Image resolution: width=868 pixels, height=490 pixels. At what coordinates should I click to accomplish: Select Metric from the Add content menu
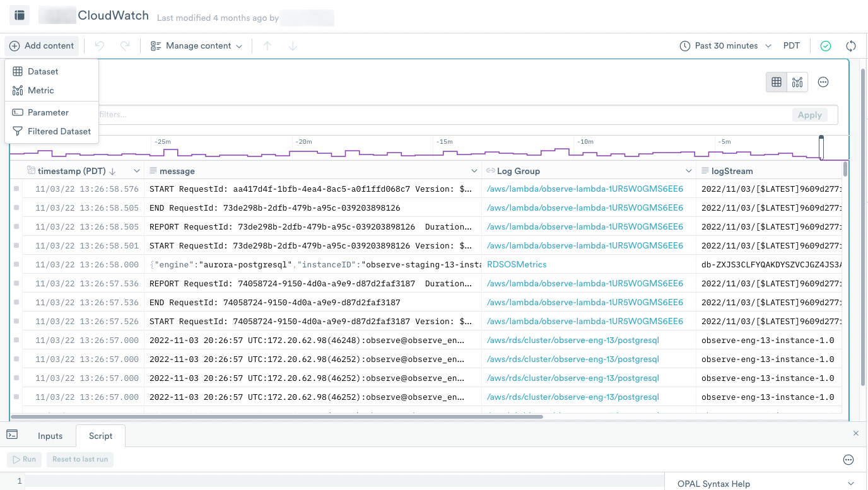click(52, 91)
